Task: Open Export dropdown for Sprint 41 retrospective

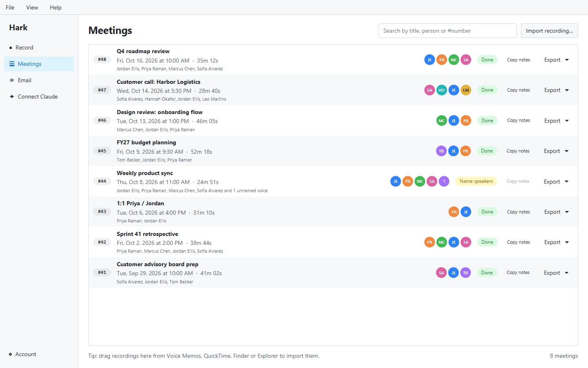Action: (557, 242)
